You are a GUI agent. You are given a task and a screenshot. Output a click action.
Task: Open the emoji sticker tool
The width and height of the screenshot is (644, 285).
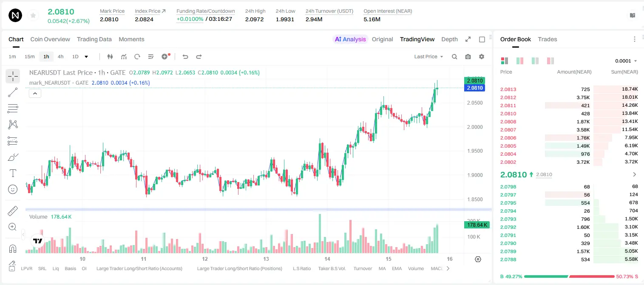13,189
